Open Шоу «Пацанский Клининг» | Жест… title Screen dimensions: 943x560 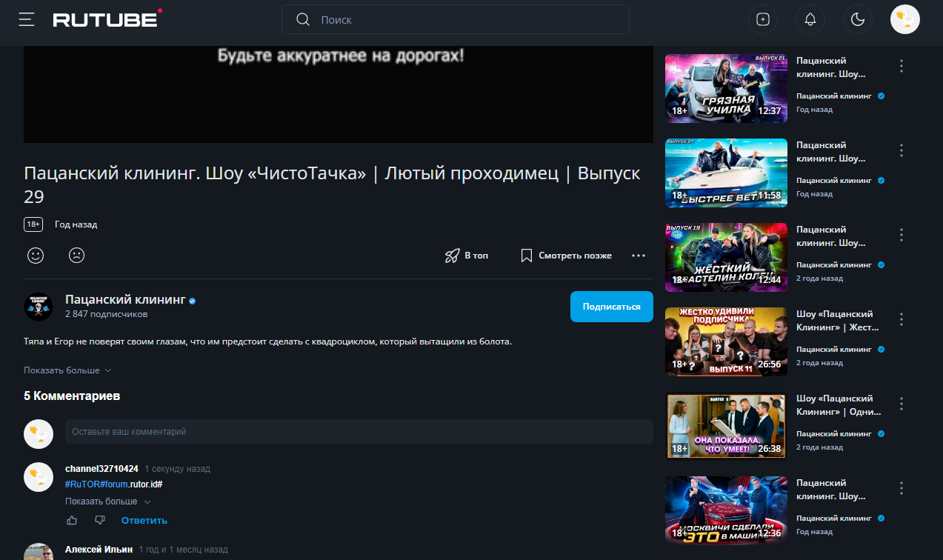pos(837,321)
